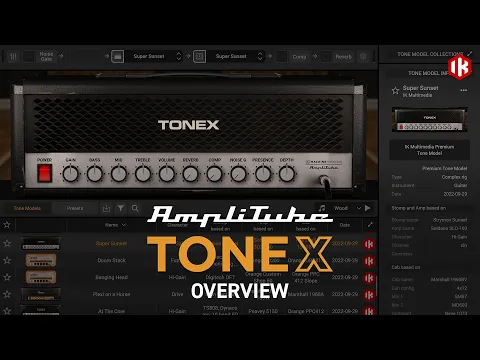Open the second Super Sunset cab selector
Screen dimensions: 480x360
click(x=231, y=56)
